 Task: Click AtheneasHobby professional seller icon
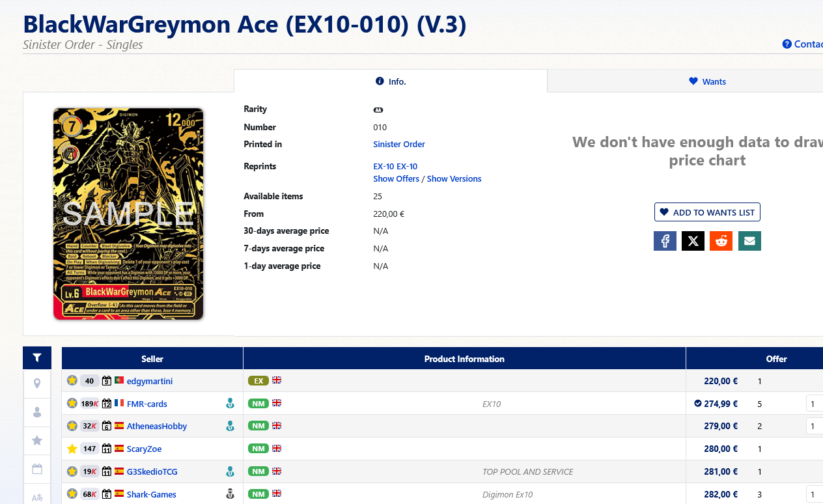[230, 426]
